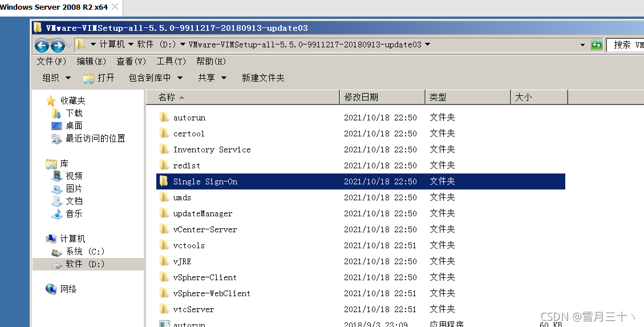This screenshot has width=644, height=327.
Task: Select 最近访问的位置 in the sidebar
Action: click(95, 139)
